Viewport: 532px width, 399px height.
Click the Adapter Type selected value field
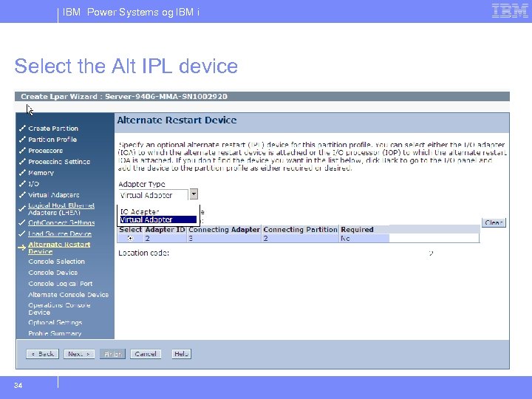153,195
